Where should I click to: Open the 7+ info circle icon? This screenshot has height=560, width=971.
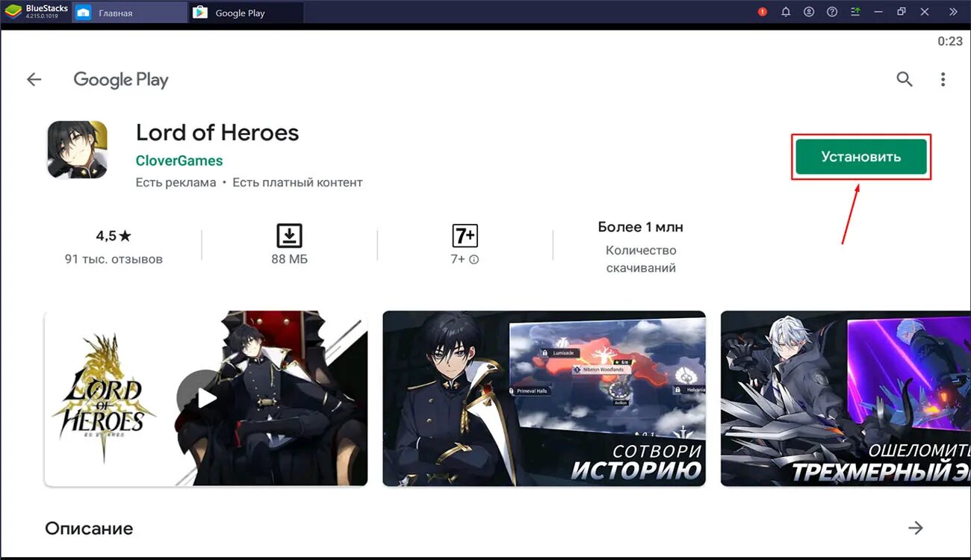point(474,260)
